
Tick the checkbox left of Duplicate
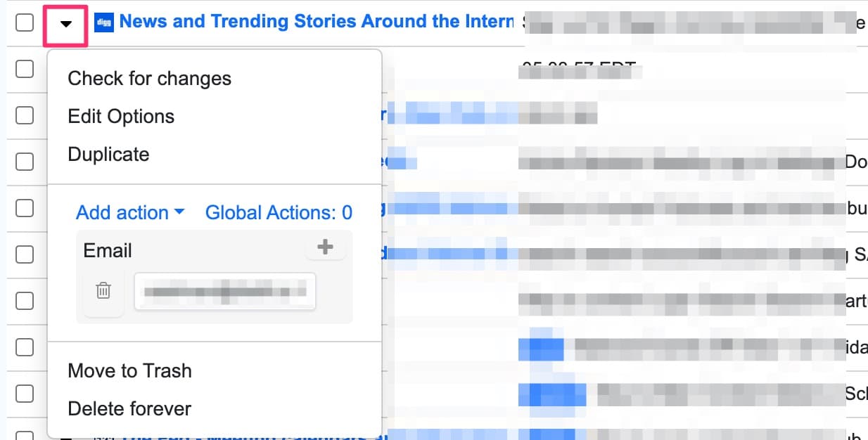[25, 162]
